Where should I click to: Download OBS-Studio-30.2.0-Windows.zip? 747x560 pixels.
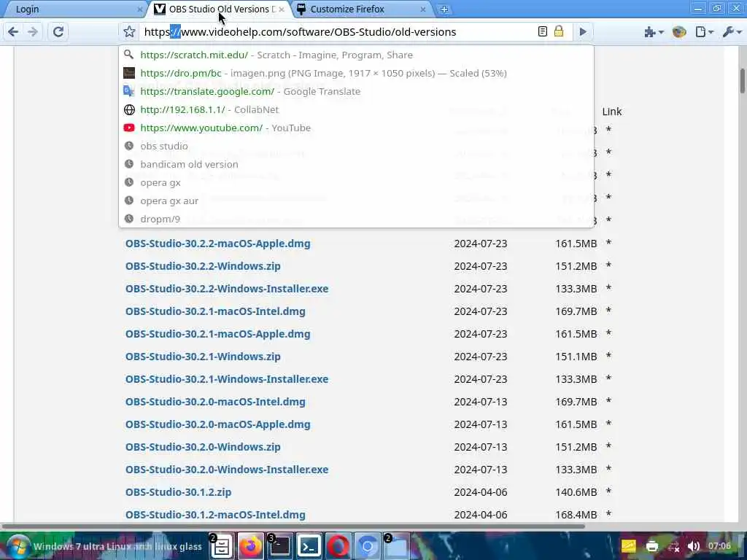pos(203,447)
